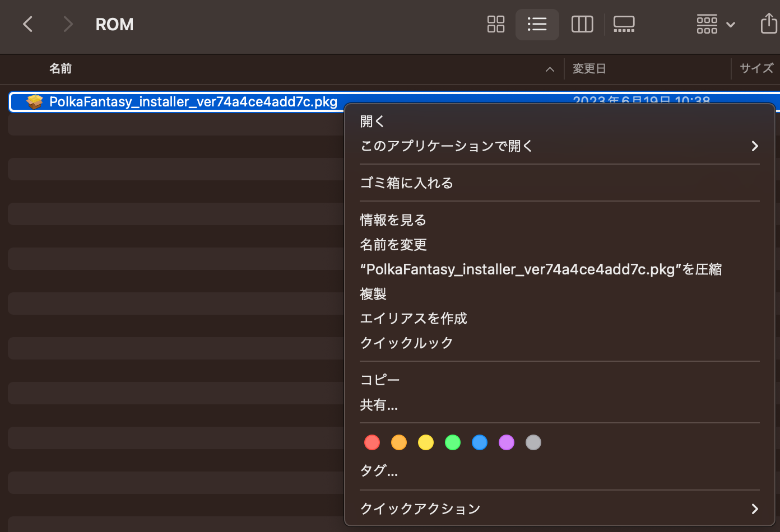Choose 複製 to duplicate the file

coord(559,293)
